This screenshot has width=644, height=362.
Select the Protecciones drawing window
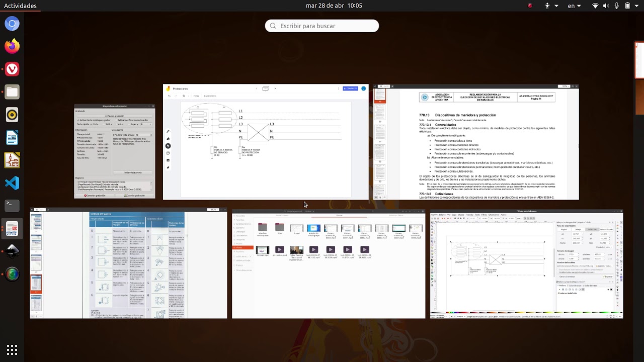[x=266, y=142]
